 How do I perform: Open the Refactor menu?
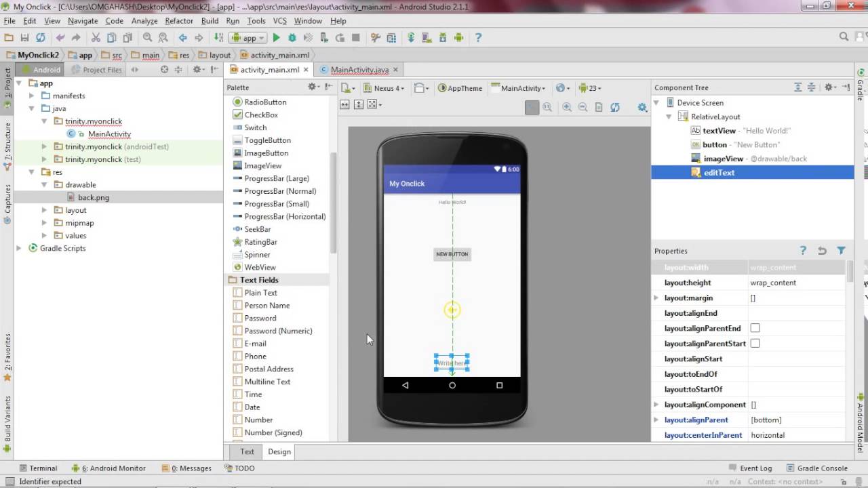[x=179, y=21]
